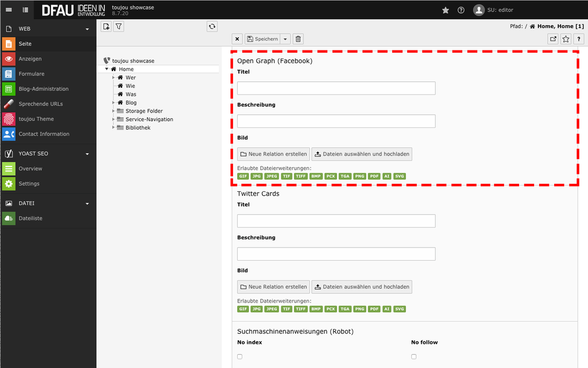
Task: Open the bookmarks star in top bar
Action: (x=446, y=10)
